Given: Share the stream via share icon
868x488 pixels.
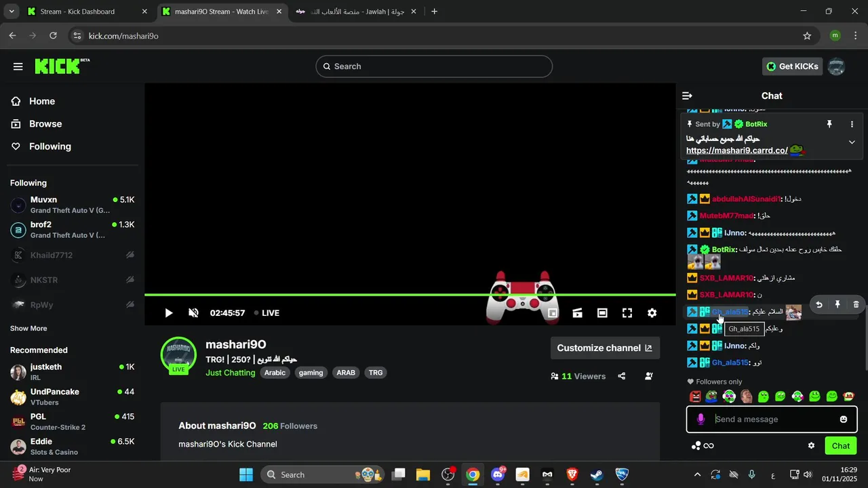Looking at the screenshot, I should pos(622,376).
